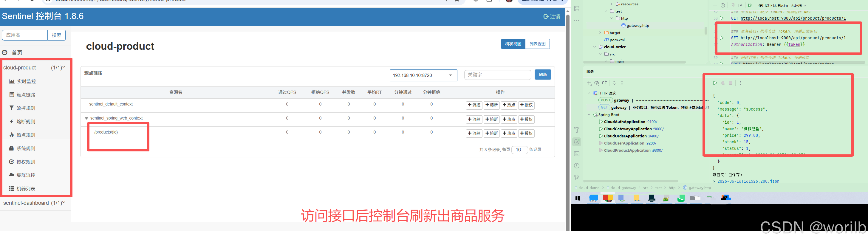Select CloudAuthApplication :9100 service
The image size is (868, 242).
[x=629, y=122]
